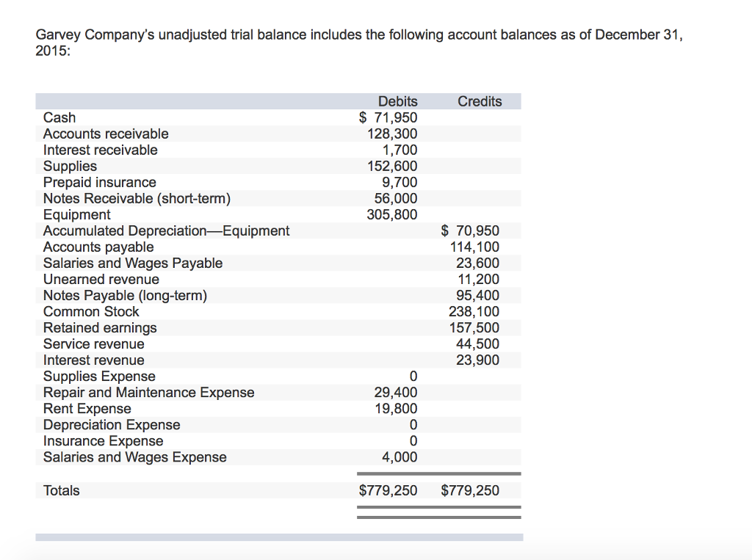Select the Unearned revenue label
This screenshot has height=560, width=752.
[101, 280]
